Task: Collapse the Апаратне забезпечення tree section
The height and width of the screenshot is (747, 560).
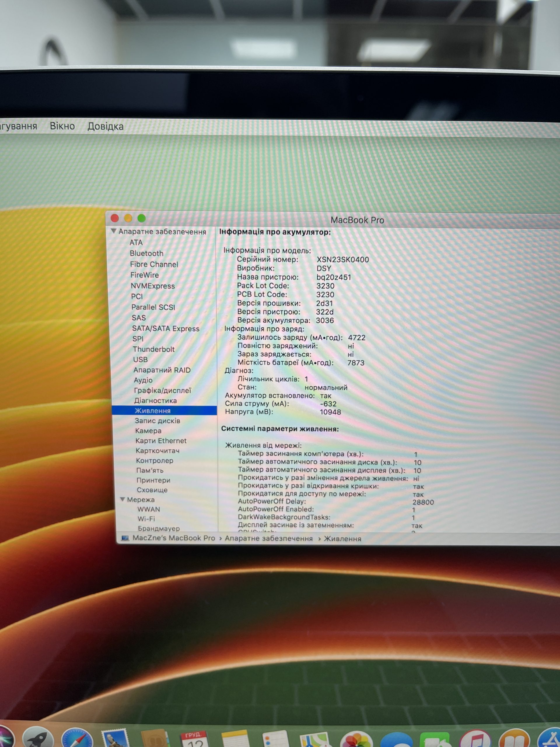Action: tap(114, 231)
